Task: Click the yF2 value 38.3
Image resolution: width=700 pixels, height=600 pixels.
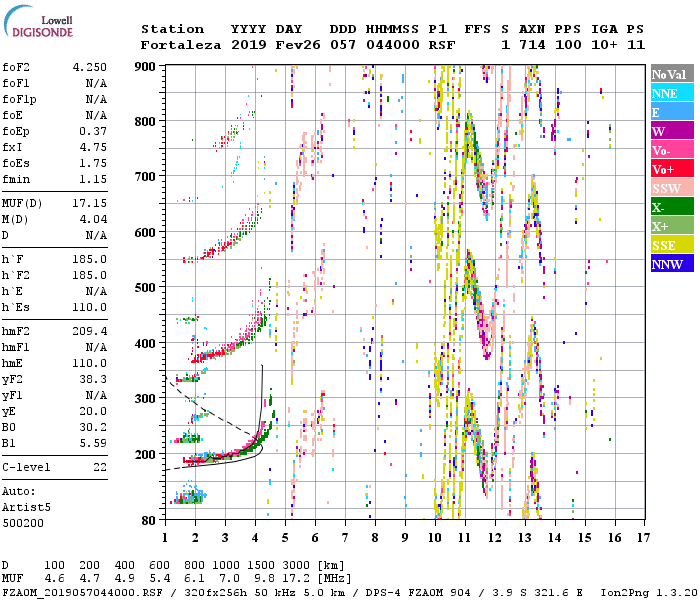Action: pyautogui.click(x=93, y=379)
